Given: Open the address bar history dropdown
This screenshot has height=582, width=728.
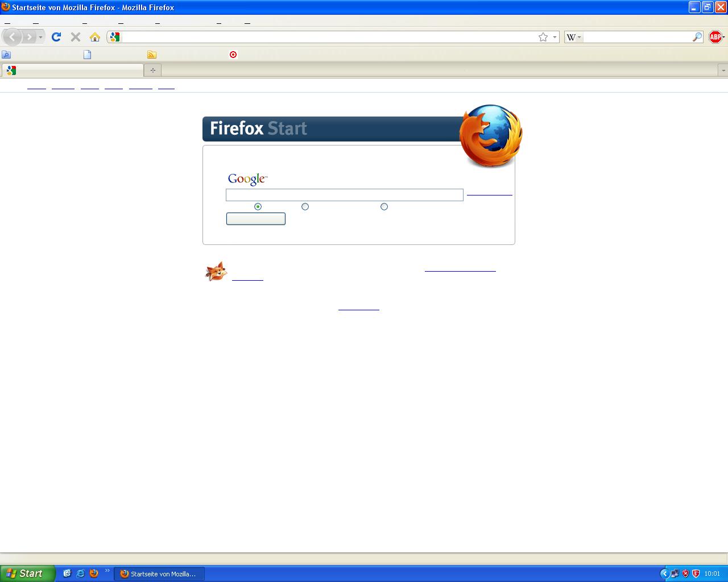Looking at the screenshot, I should 555,38.
